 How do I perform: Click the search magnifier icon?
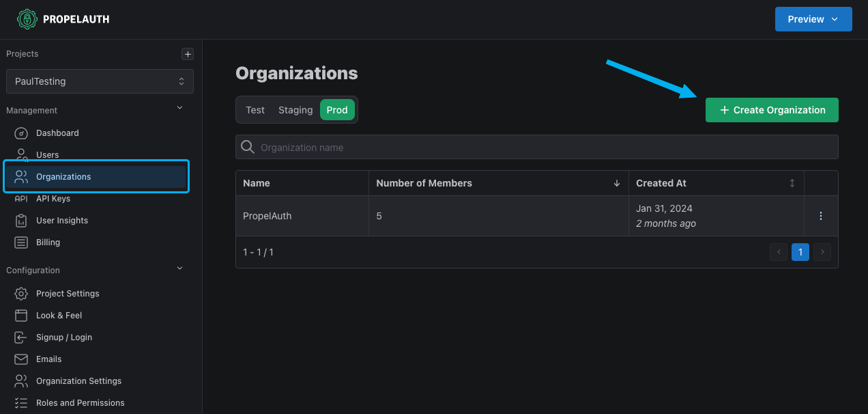(x=248, y=148)
